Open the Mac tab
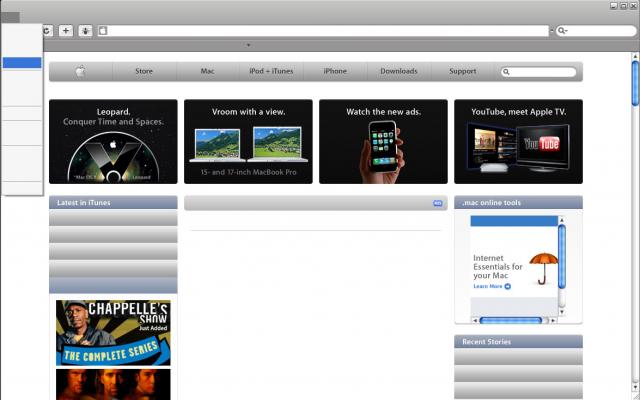Screen dimensions: 640x400 [207, 71]
